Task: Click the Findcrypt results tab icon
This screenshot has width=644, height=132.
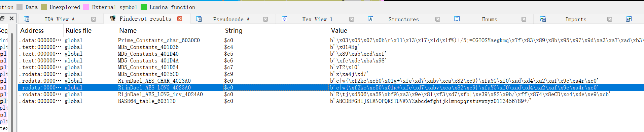Action: click(x=113, y=18)
